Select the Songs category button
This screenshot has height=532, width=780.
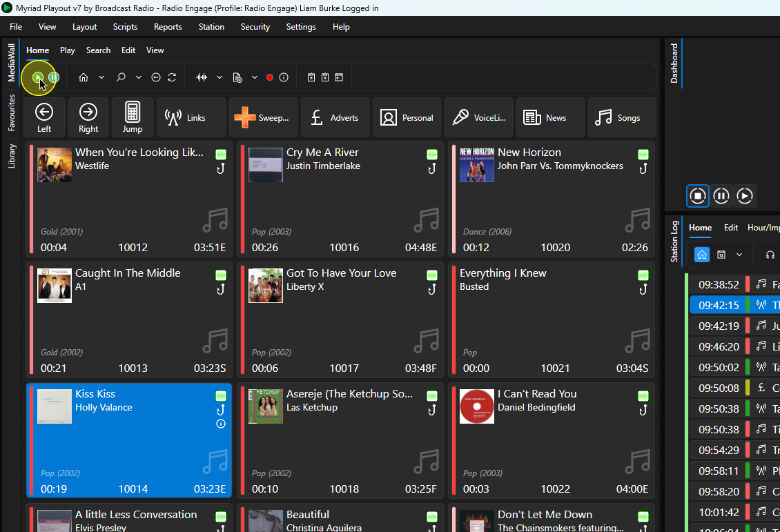coord(622,117)
